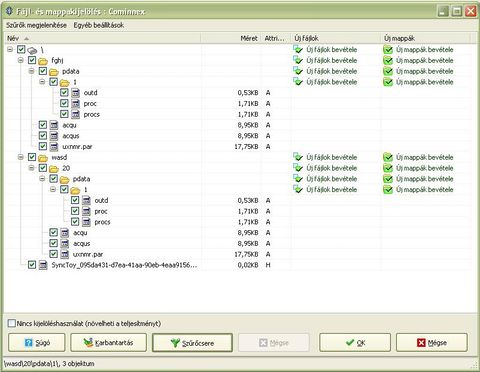
Task: Open 'Szűrők megjelenítése' menu
Action: (x=36, y=25)
